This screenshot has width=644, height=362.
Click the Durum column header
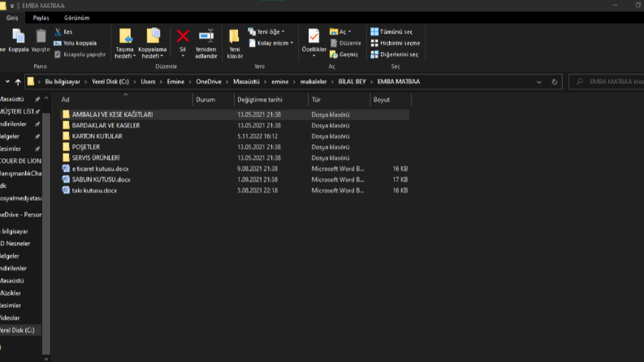tap(213, 100)
